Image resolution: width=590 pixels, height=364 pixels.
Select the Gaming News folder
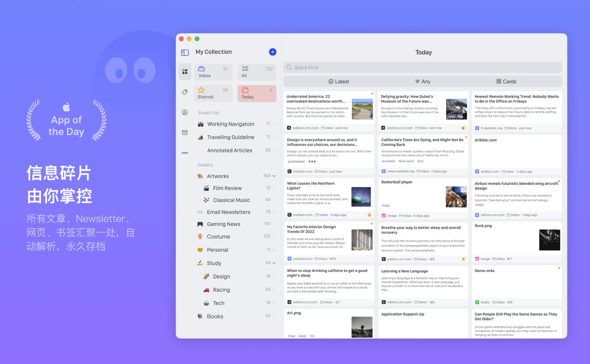click(x=223, y=224)
